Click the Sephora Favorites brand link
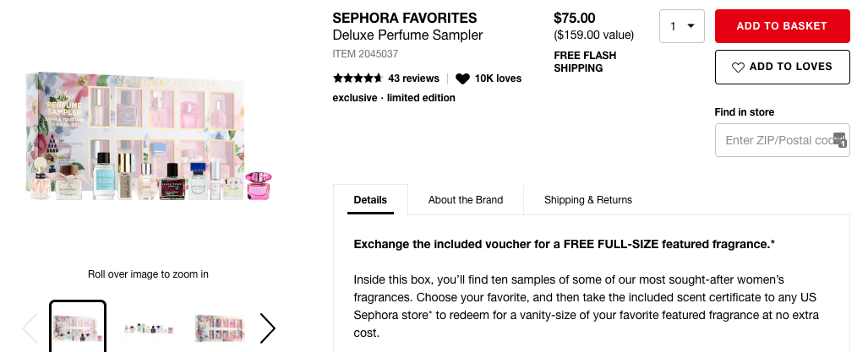This screenshot has width=868, height=352. 405,18
